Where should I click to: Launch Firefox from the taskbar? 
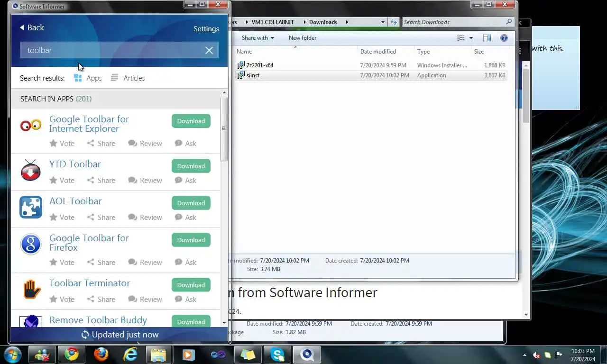coord(101,354)
